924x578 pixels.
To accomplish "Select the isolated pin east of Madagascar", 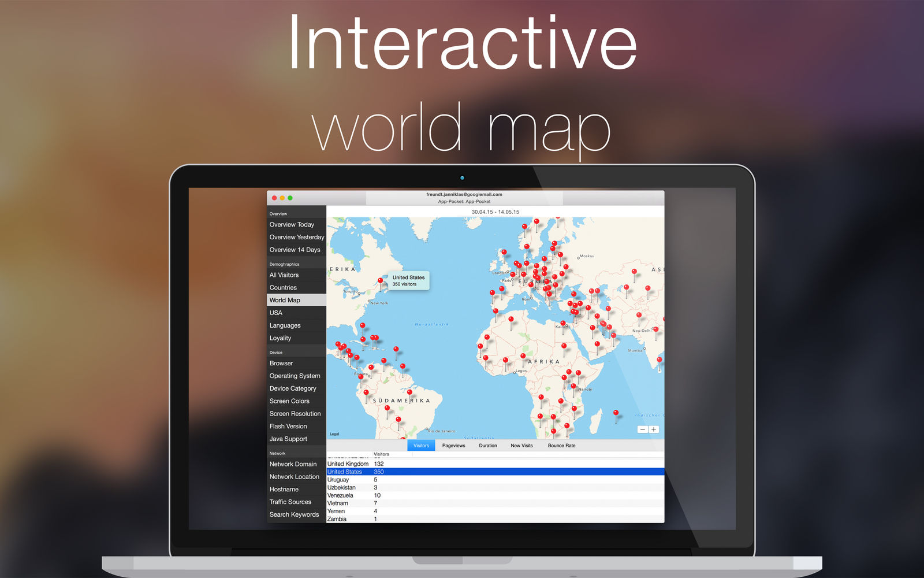I will pyautogui.click(x=616, y=413).
